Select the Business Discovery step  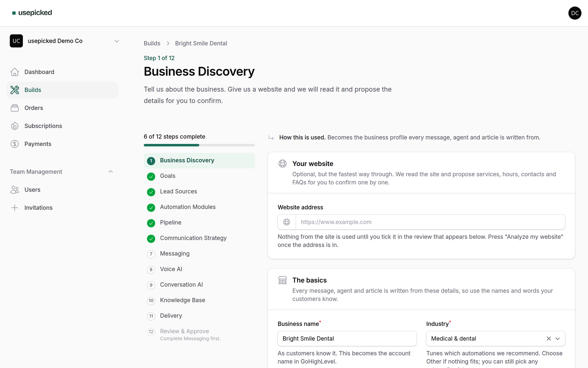click(199, 160)
